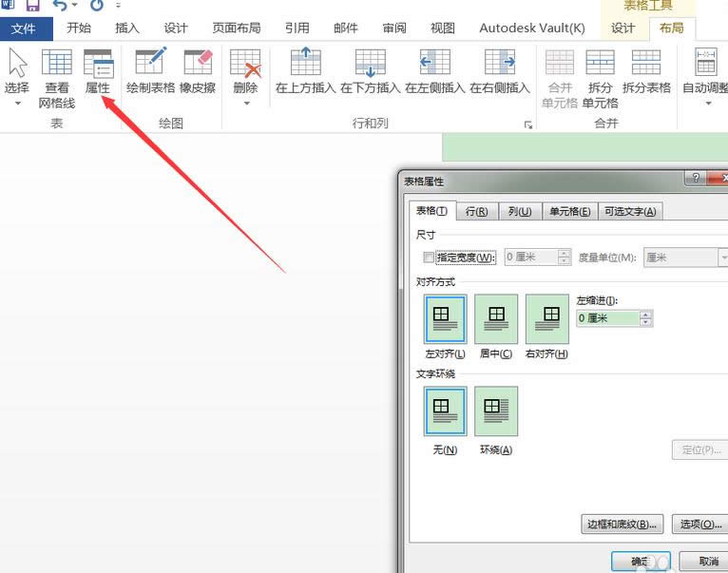Switch to Alt Text (可选文字) tab
The width and height of the screenshot is (728, 573).
630,212
